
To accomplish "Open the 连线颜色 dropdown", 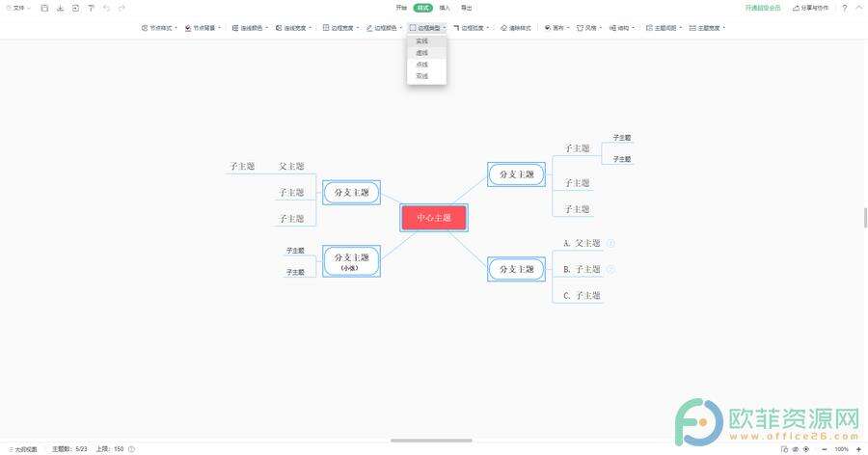I will pos(250,28).
